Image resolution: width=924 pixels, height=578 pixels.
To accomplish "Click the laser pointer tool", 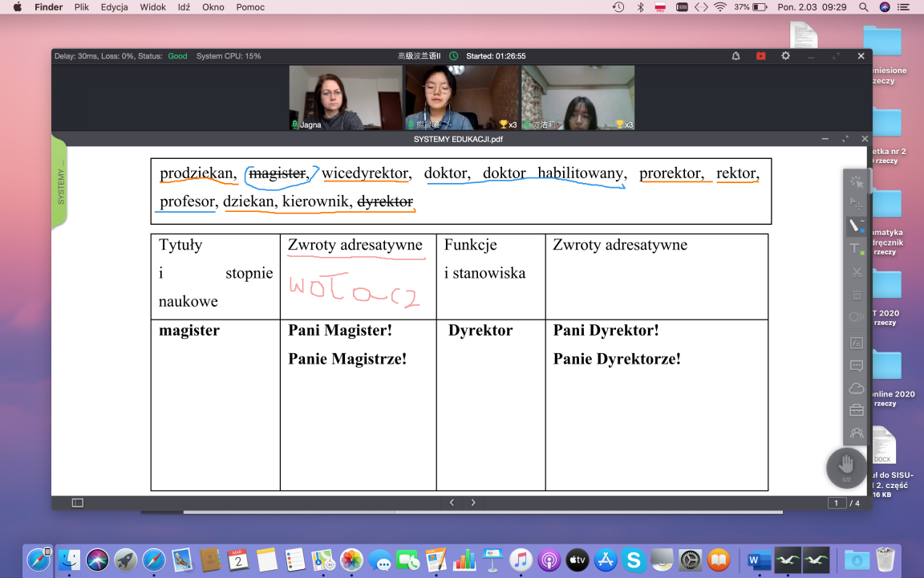I will pos(856,181).
